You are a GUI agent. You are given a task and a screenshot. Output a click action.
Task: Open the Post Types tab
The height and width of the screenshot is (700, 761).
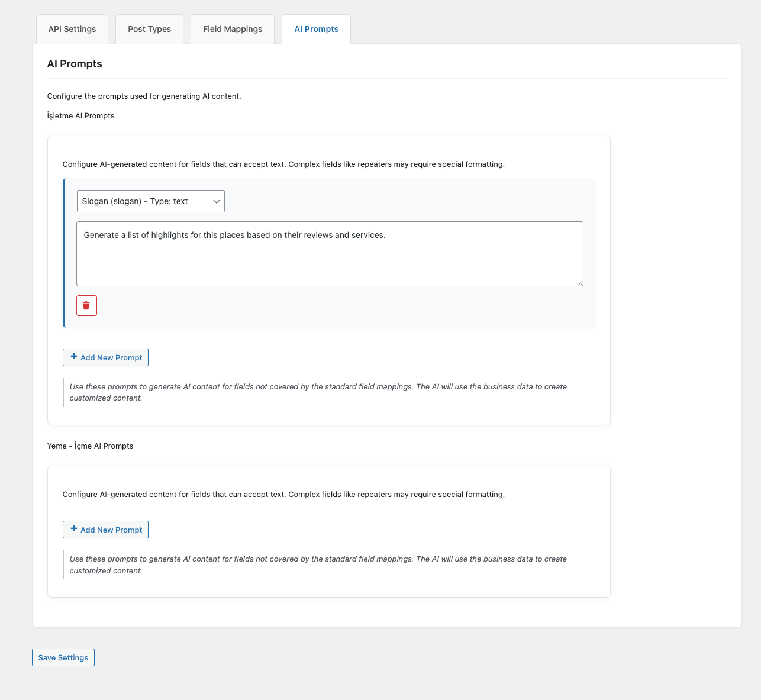click(x=149, y=29)
